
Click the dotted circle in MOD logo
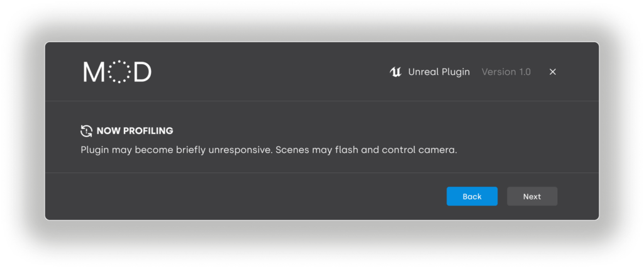[x=118, y=72]
